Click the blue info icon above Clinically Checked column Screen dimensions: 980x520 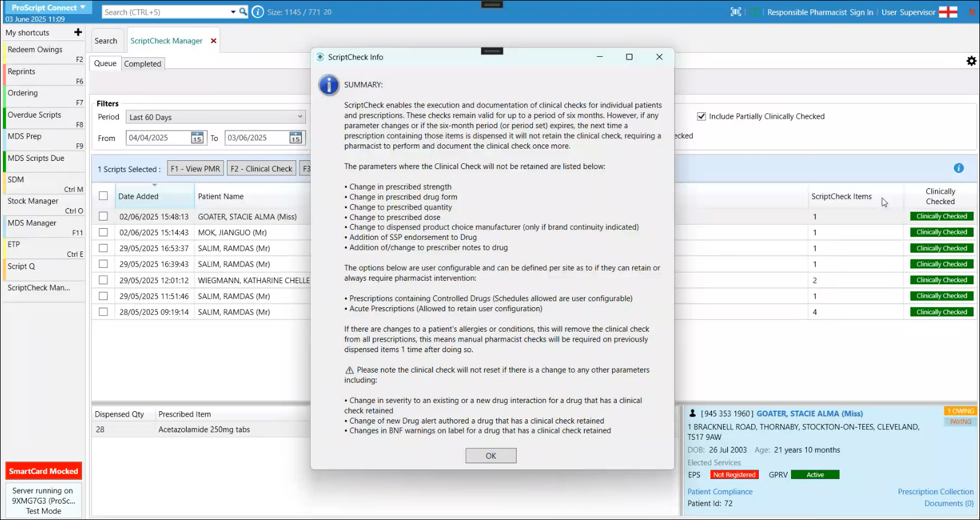958,168
